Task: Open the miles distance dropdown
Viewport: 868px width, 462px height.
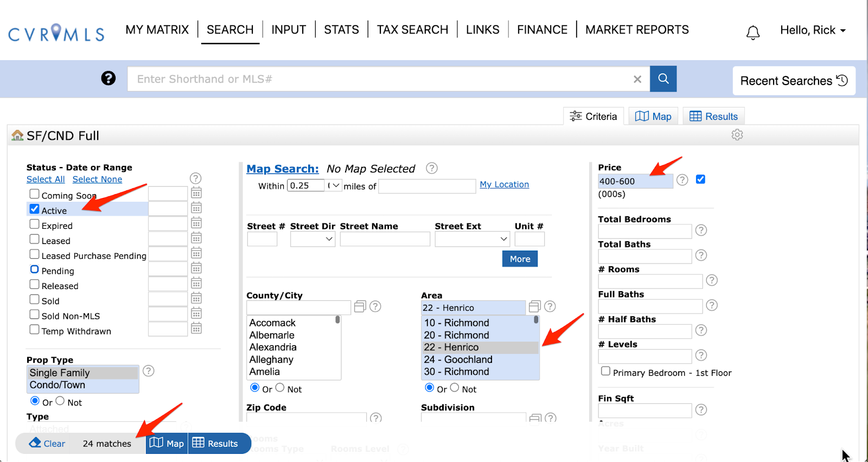Action: [333, 185]
